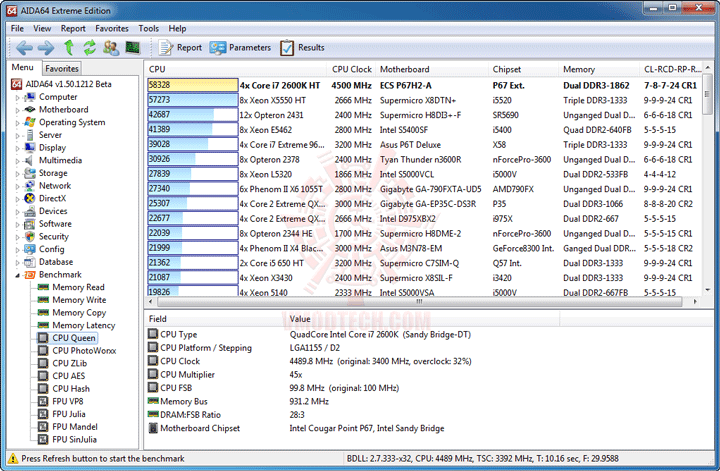
Task: Click the green monitor graph toolbar icon
Action: click(132, 47)
